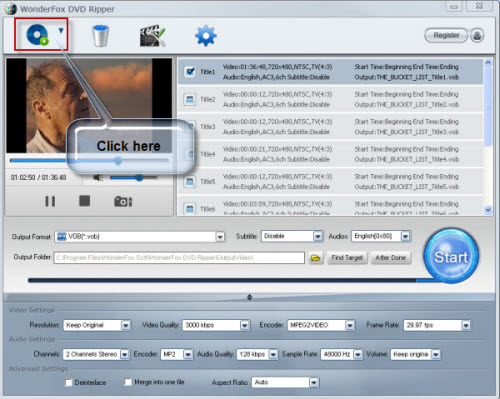Click the Find Target button
The height and width of the screenshot is (399, 500).
point(347,258)
